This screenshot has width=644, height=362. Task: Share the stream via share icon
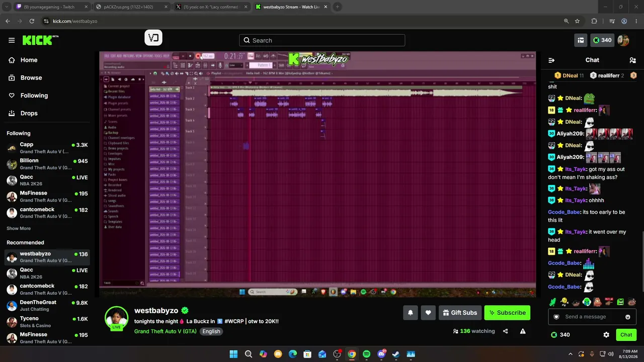point(506,331)
